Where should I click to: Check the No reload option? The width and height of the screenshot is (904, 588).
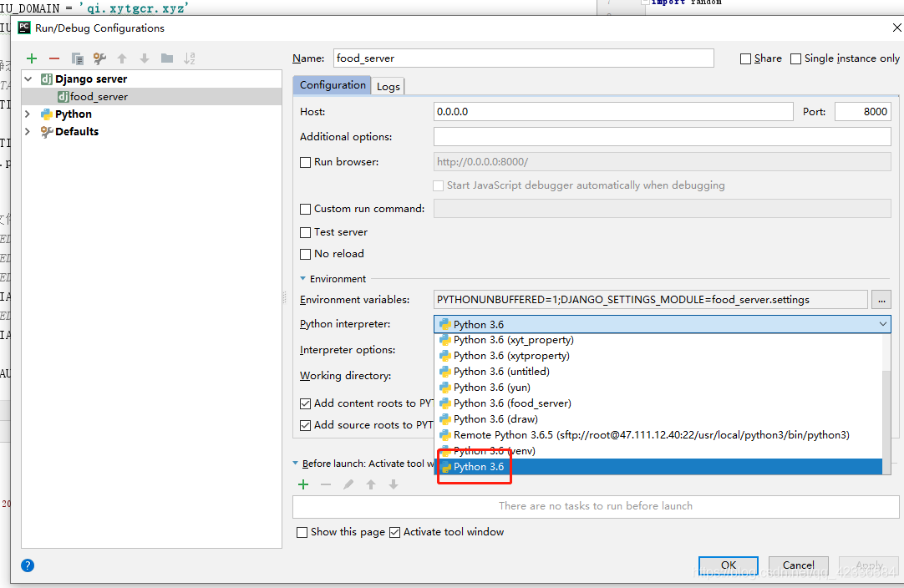(x=306, y=254)
